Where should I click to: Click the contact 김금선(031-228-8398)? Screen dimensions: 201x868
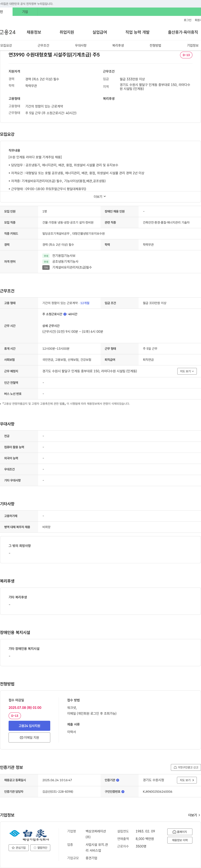(x=58, y=791)
